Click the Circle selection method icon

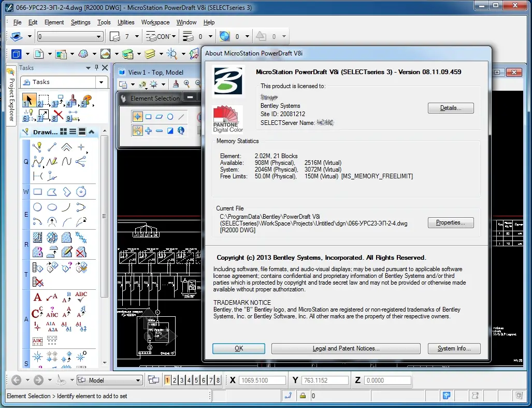[x=170, y=117]
